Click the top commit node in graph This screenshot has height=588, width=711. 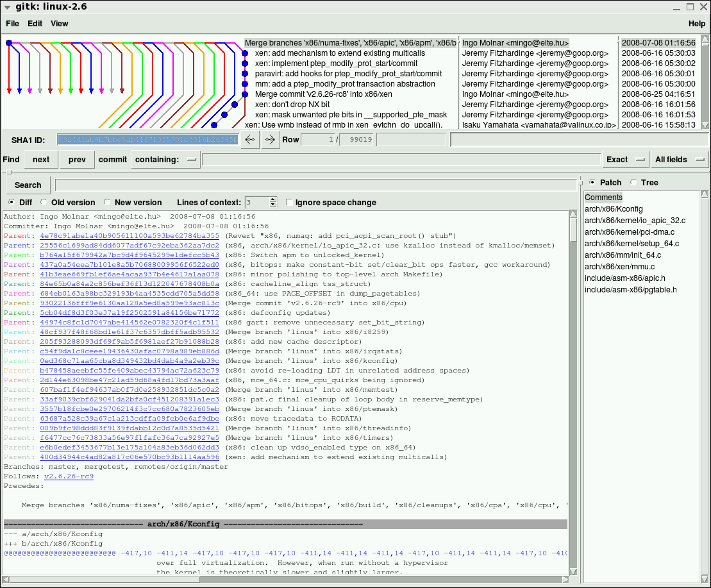point(9,43)
